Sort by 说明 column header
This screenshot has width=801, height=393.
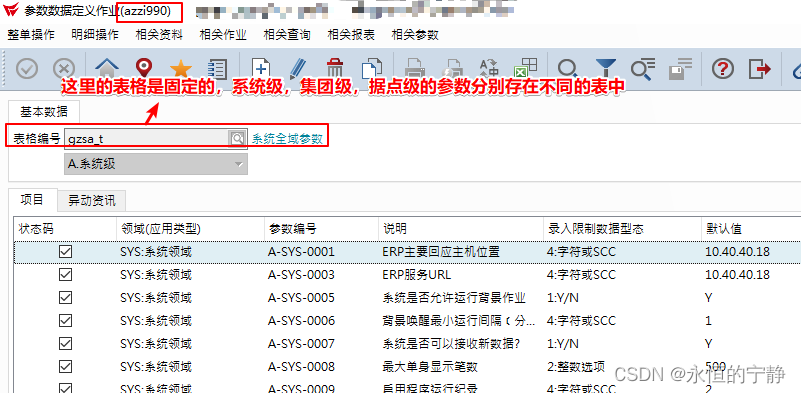coord(461,229)
